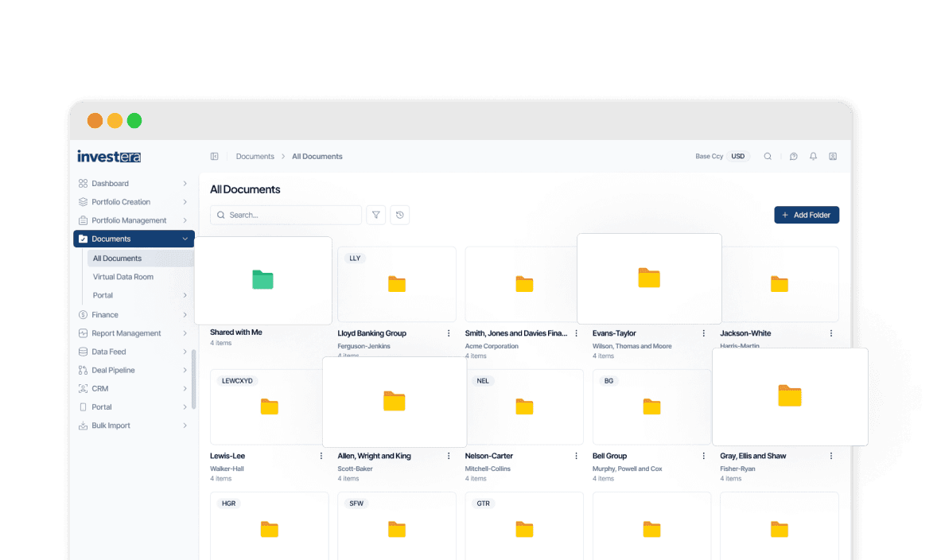Open the Bulk Import menu item
The height and width of the screenshot is (560, 937).
[134, 426]
